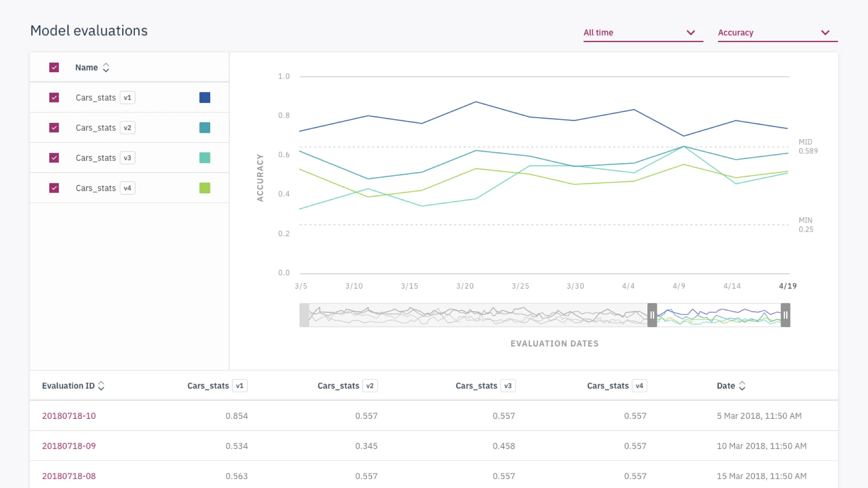Click the Cars_stats v2 teal color swatch
Image resolution: width=868 pixels, height=488 pixels.
(205, 128)
